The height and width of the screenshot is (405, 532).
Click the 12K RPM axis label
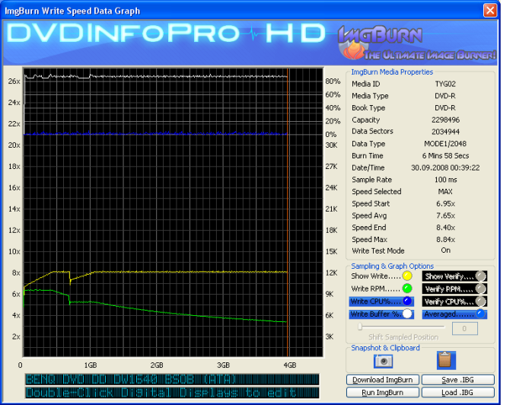click(331, 273)
